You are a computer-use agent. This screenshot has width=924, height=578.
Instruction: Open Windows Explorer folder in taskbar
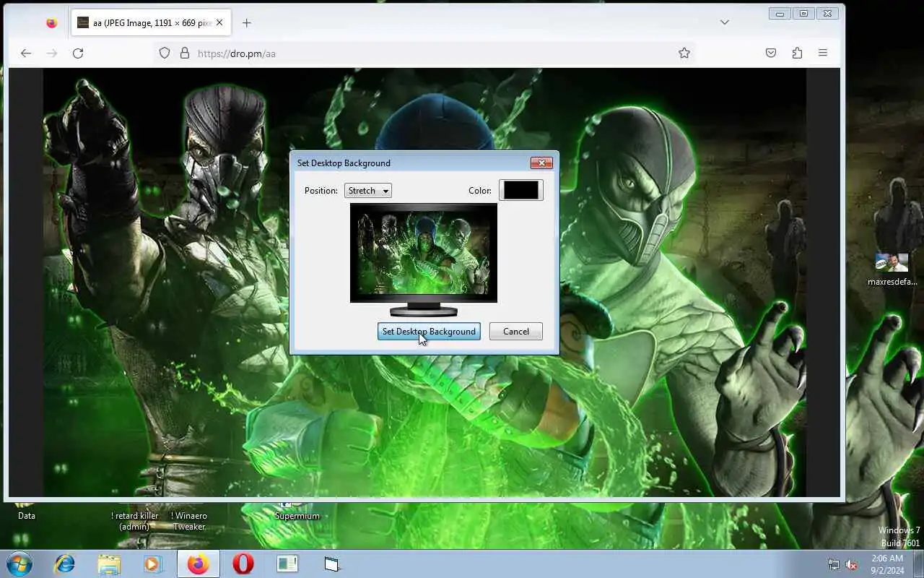[x=109, y=564]
